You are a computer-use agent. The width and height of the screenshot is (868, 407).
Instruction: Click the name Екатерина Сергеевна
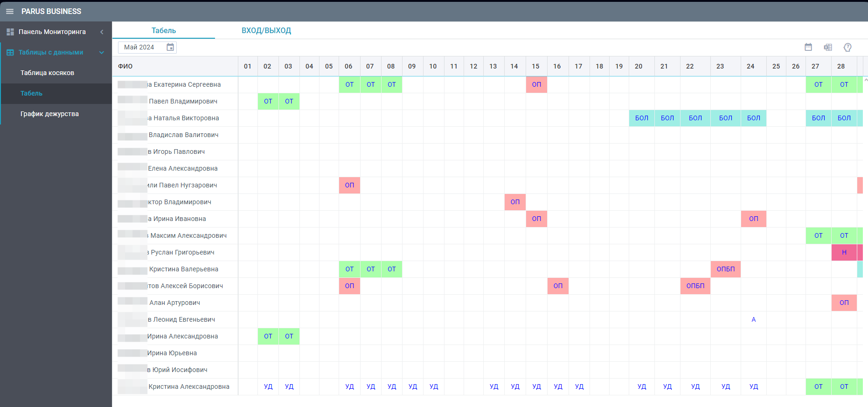[x=187, y=84]
